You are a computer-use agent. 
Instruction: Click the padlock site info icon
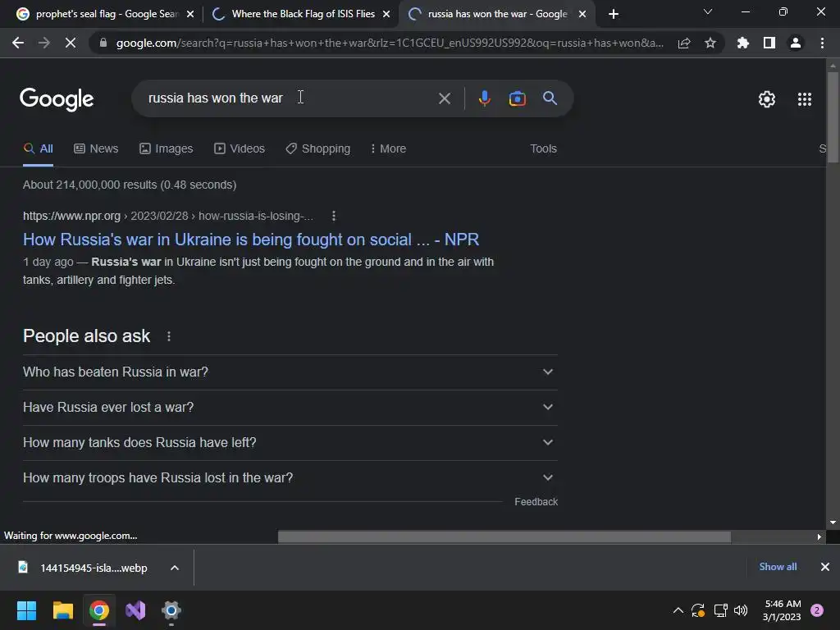coord(103,43)
